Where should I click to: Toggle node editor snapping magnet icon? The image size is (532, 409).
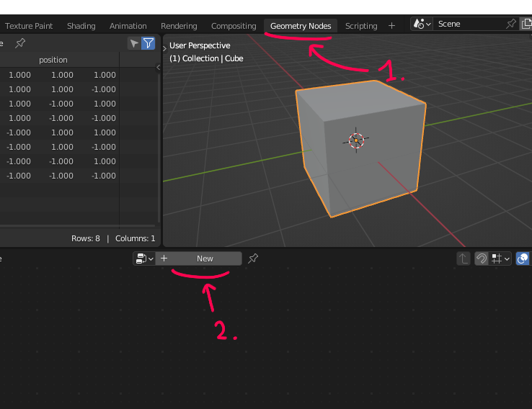[x=481, y=259]
